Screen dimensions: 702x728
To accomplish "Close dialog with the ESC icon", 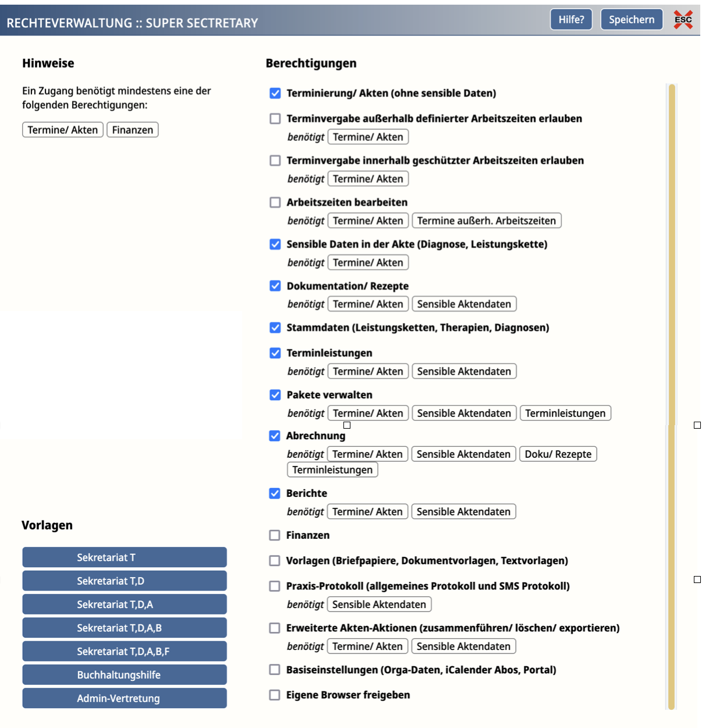I will 683,20.
